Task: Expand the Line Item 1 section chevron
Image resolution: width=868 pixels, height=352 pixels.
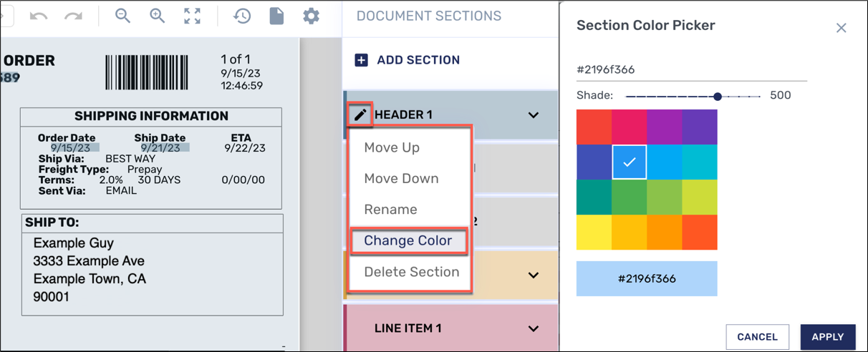Action: (534, 329)
